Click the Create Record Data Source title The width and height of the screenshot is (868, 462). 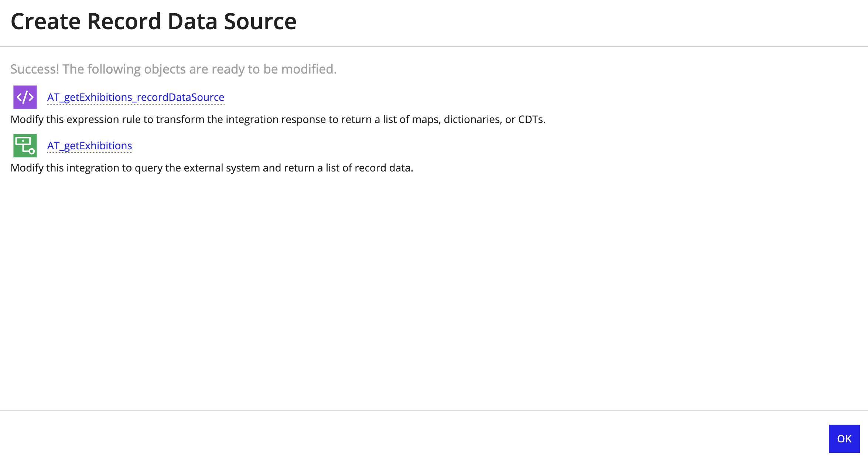(154, 21)
